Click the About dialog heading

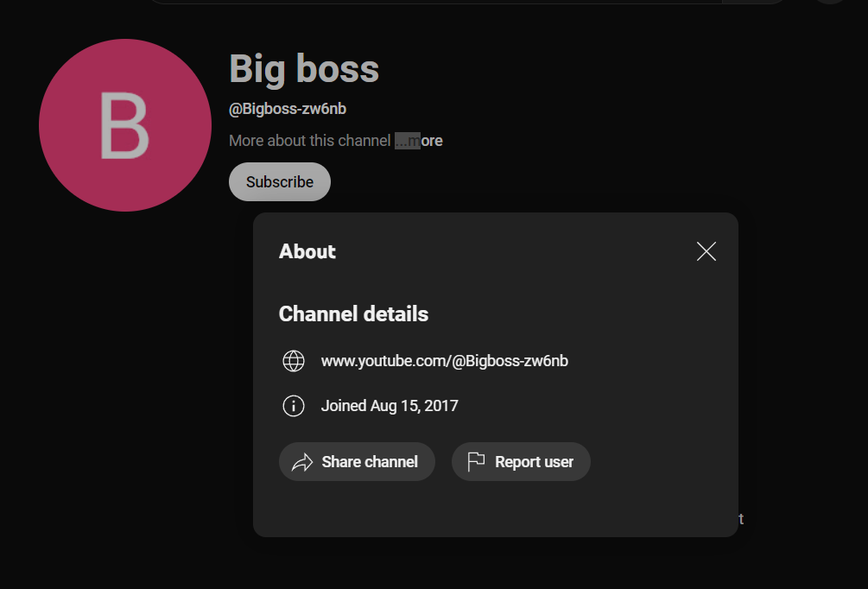point(307,251)
